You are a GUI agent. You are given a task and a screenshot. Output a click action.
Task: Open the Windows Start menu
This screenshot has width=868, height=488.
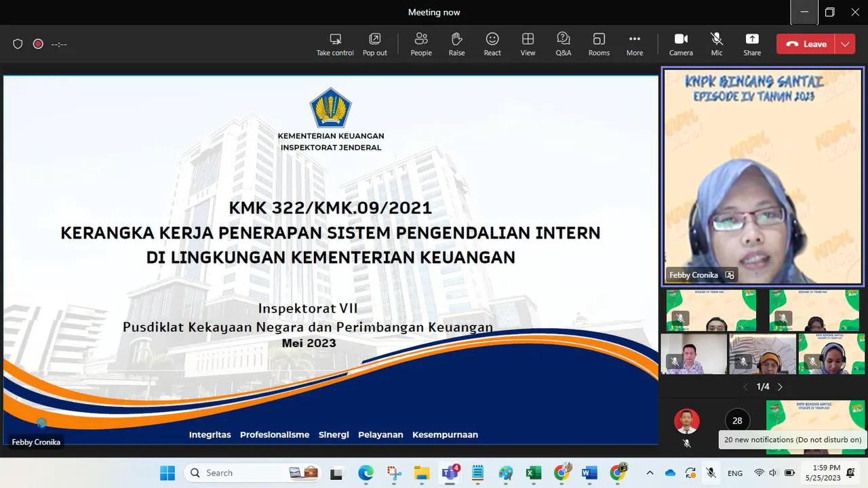(x=167, y=473)
